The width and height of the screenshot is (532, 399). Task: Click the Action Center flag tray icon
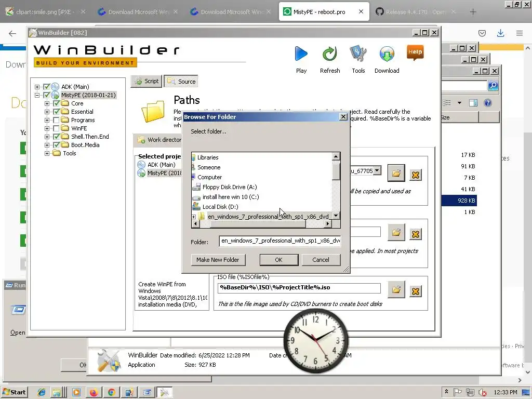point(457,392)
